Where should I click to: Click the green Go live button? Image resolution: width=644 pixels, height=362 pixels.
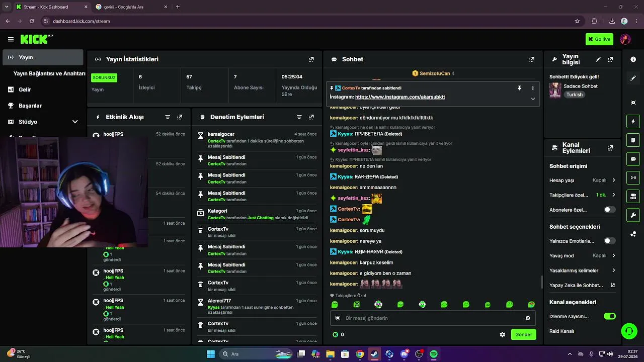(599, 39)
